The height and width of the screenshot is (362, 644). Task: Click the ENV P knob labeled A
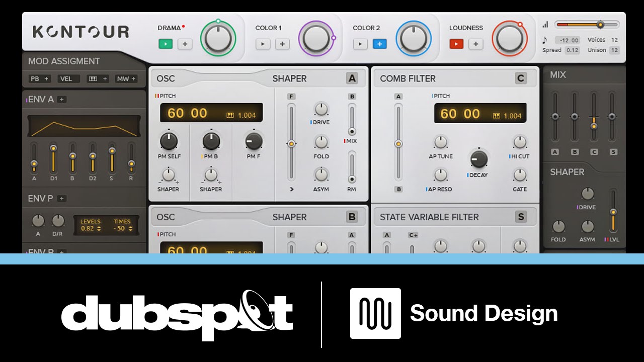click(38, 221)
